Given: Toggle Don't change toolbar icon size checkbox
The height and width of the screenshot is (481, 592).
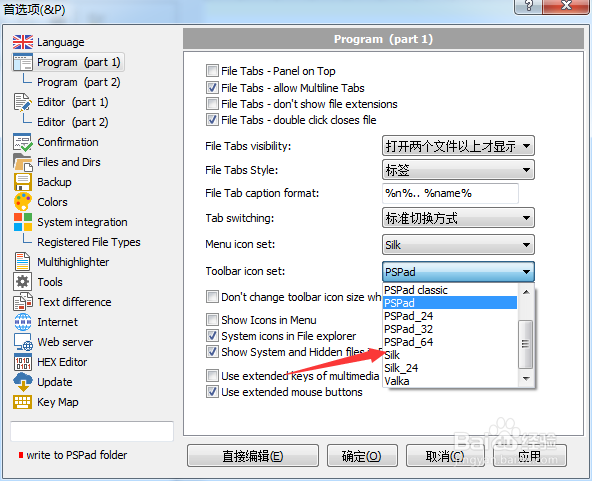Looking at the screenshot, I should [212, 297].
